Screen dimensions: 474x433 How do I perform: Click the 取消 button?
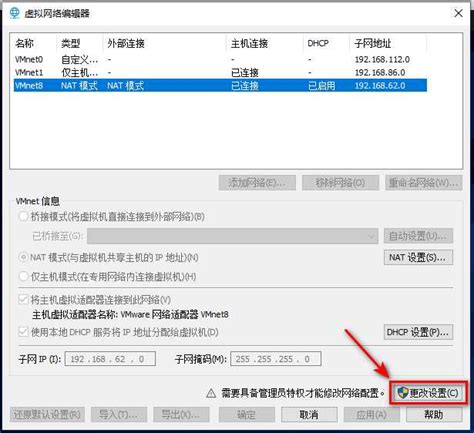coord(309,415)
